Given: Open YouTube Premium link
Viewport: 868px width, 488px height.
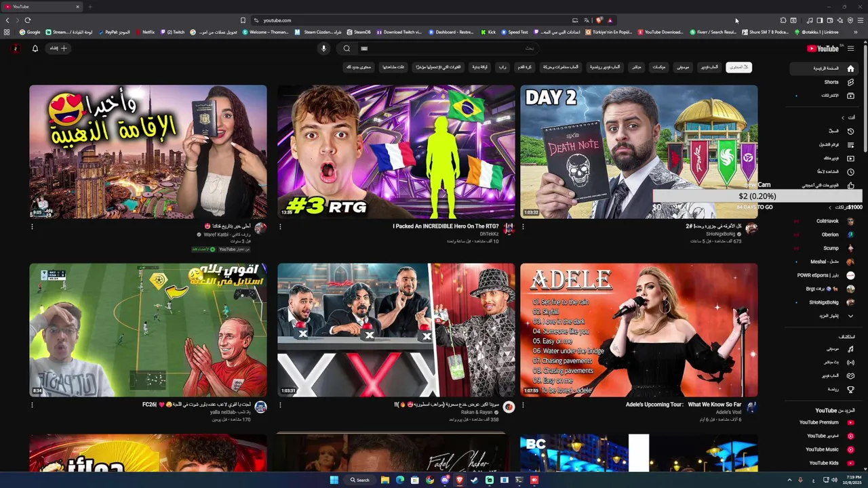Looking at the screenshot, I should (x=825, y=422).
